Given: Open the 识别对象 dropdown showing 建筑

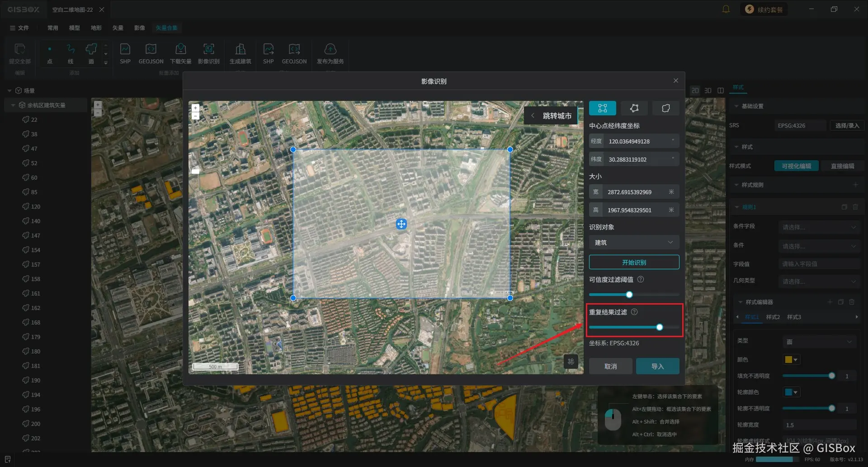Looking at the screenshot, I should pyautogui.click(x=634, y=243).
